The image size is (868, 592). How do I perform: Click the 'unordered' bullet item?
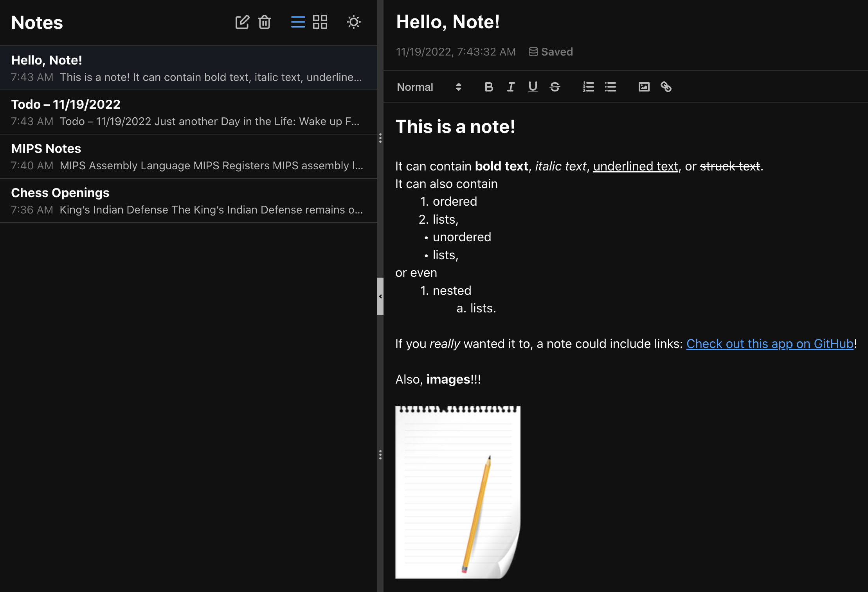pos(462,237)
